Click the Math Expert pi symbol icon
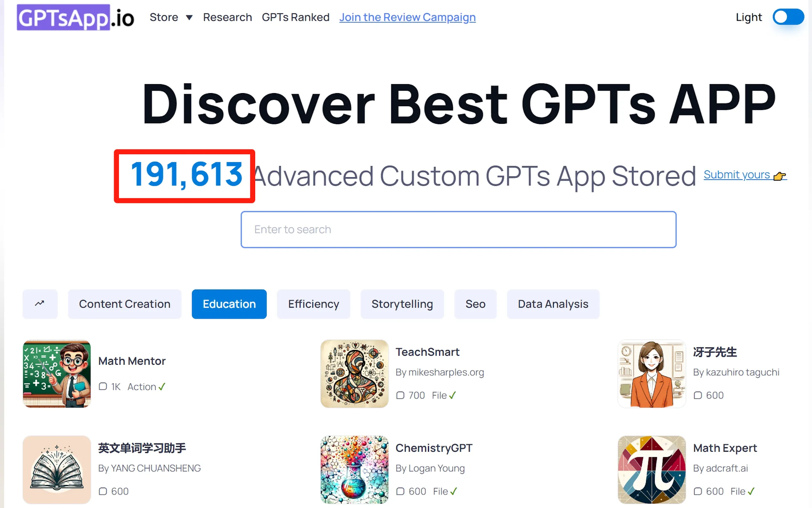The width and height of the screenshot is (812, 508). [652, 470]
